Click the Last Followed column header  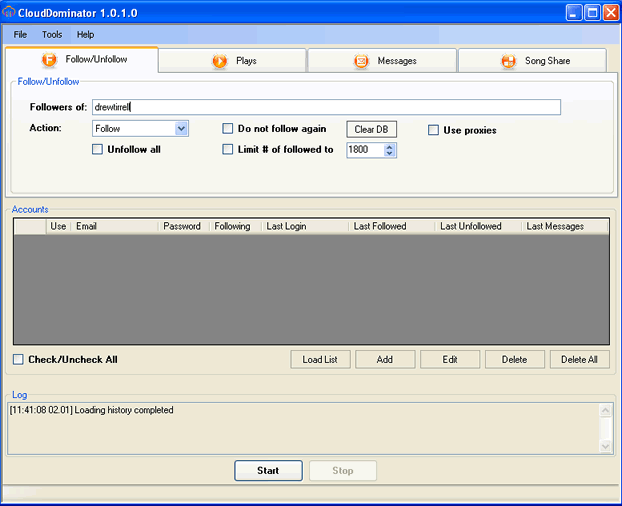click(x=392, y=226)
